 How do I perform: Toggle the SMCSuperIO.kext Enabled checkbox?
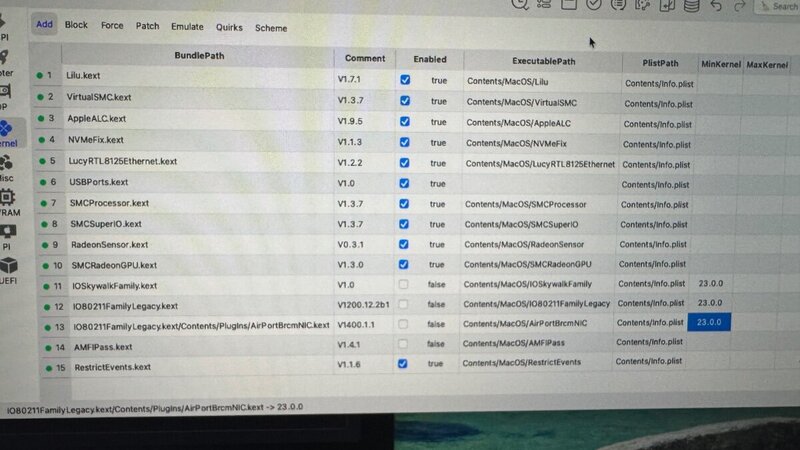[x=404, y=224]
